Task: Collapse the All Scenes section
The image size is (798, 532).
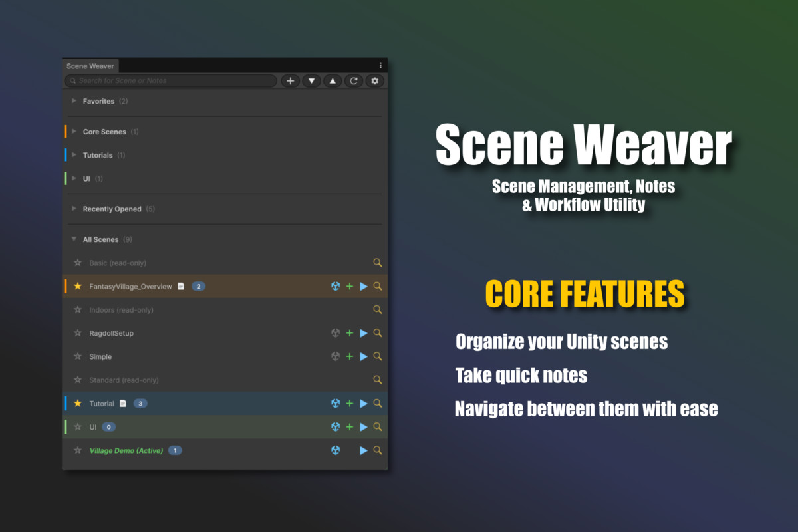Action: pyautogui.click(x=74, y=239)
